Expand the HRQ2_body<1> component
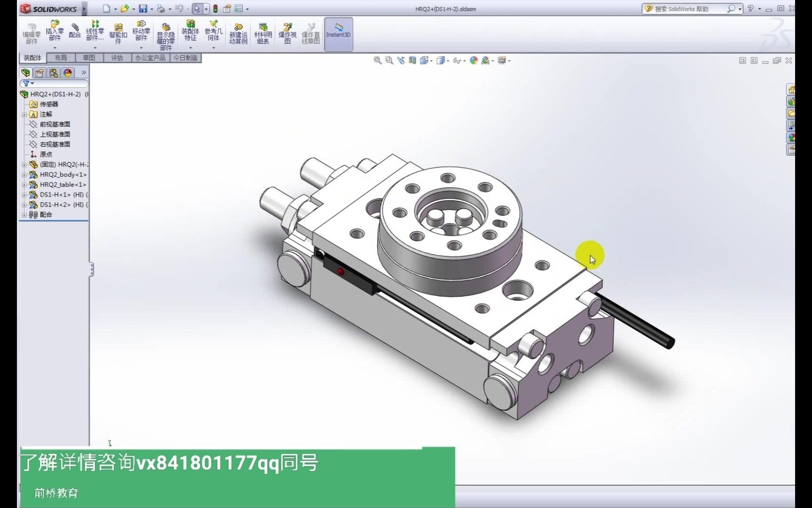 24,175
